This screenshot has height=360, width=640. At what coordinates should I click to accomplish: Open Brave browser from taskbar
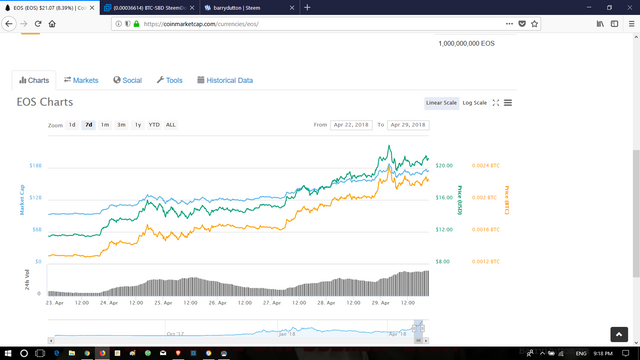coord(178,353)
